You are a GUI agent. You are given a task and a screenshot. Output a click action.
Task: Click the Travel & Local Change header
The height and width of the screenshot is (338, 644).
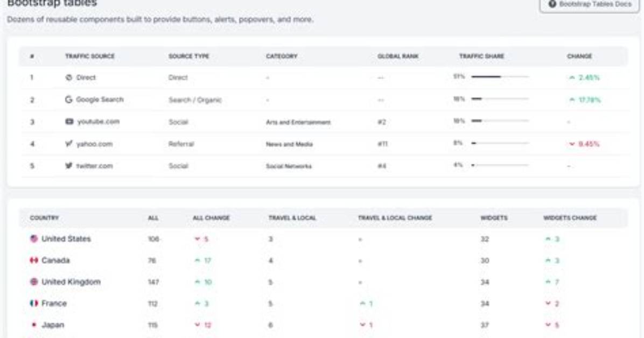click(395, 217)
